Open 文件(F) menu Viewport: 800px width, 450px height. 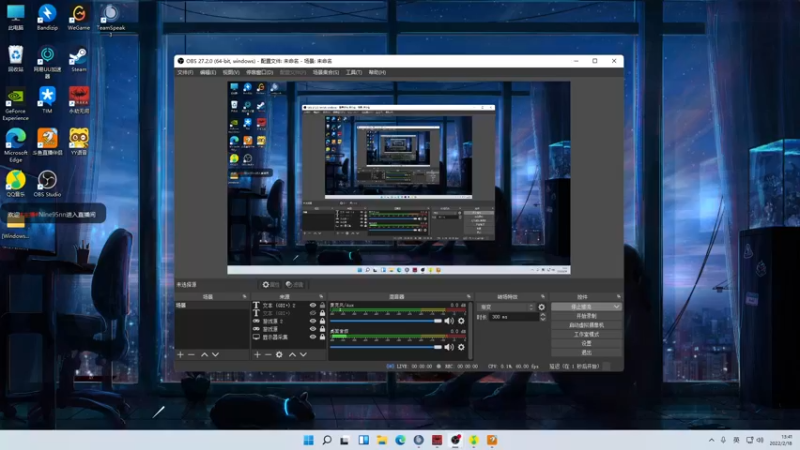click(185, 72)
